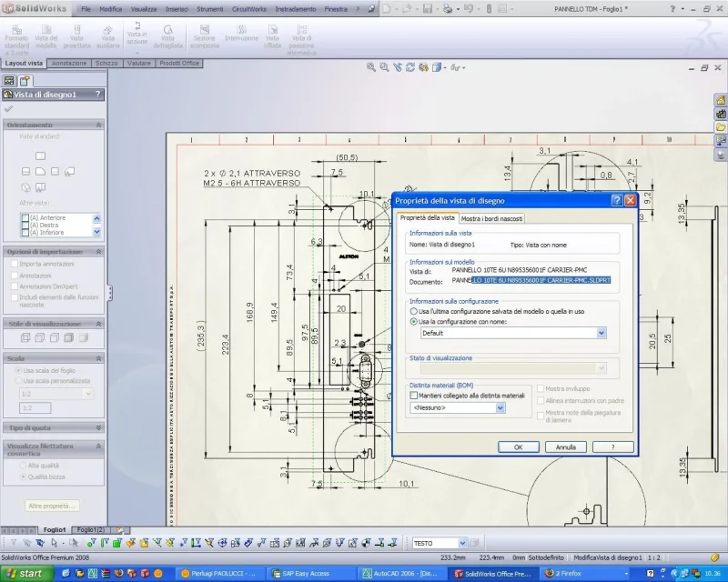728x582 pixels.
Task: Click the Formato standard a 3 viste tool
Action: (16, 40)
